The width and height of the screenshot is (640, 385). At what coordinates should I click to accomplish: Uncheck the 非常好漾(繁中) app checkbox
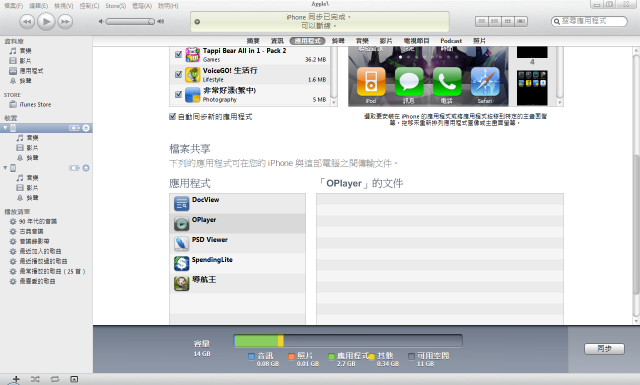(x=178, y=94)
